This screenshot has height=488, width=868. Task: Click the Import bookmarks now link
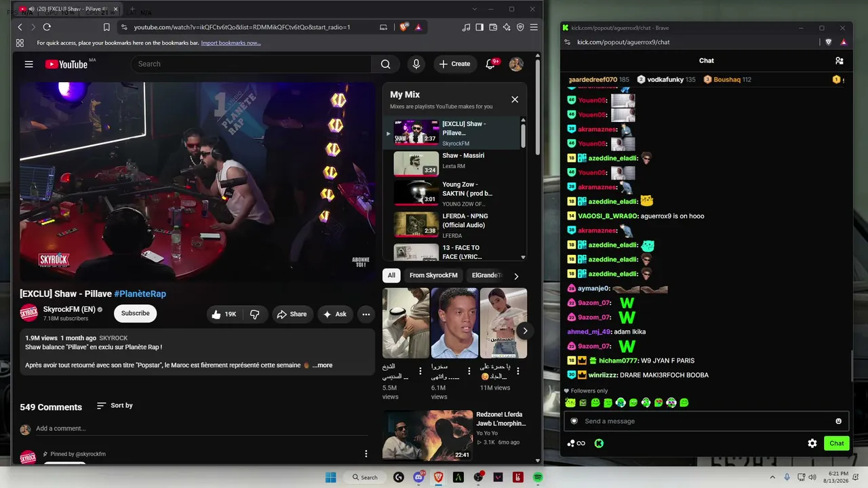(231, 43)
